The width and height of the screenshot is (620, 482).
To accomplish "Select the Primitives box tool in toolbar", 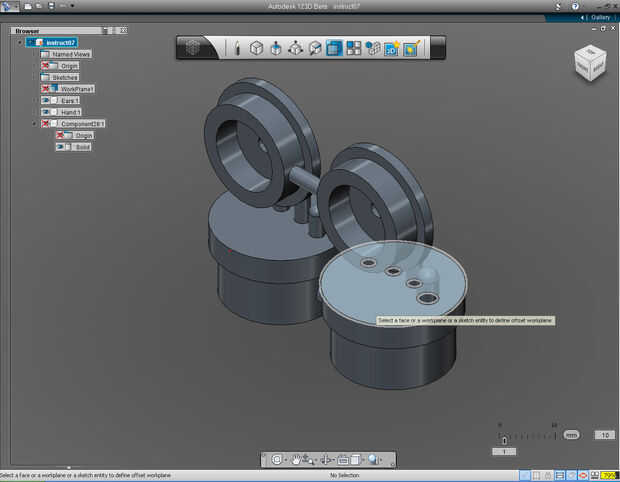I will (256, 47).
